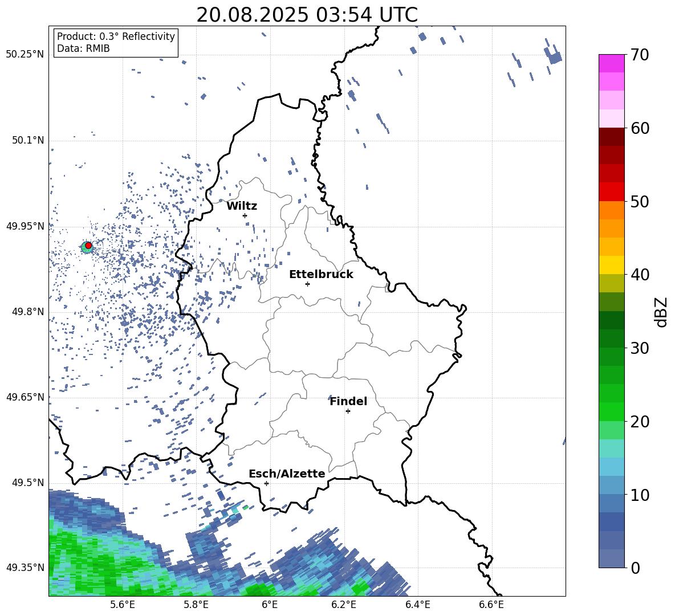Image resolution: width=675 pixels, height=616 pixels.
Task: Click the 6.2°E longitude label
Action: coord(344,605)
